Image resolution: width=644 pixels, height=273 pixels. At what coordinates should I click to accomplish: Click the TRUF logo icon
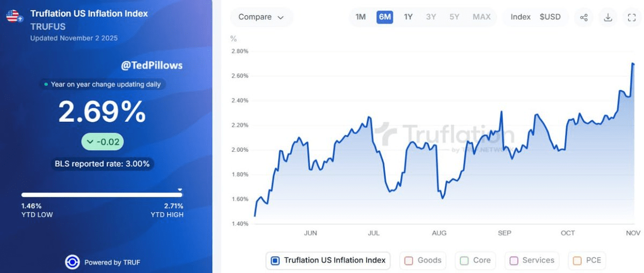click(x=72, y=262)
